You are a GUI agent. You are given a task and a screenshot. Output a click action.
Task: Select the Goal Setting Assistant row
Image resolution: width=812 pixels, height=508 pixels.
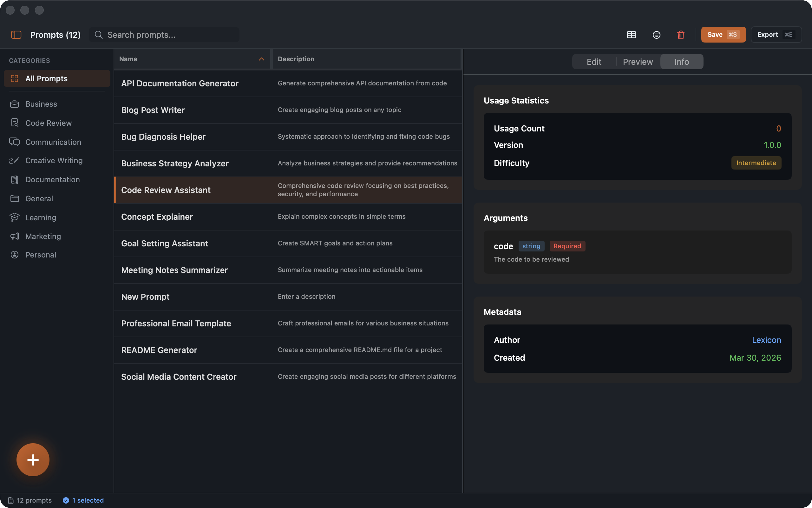point(288,243)
